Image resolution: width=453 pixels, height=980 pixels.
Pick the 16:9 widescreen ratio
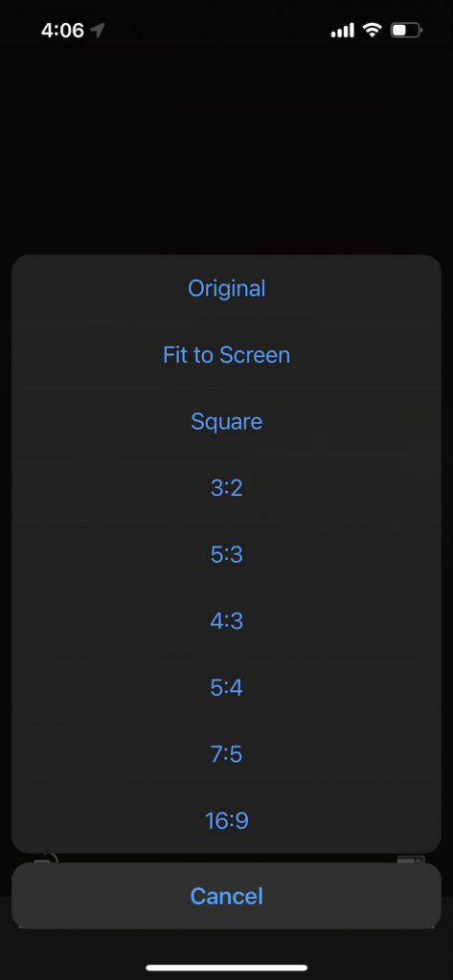[226, 820]
